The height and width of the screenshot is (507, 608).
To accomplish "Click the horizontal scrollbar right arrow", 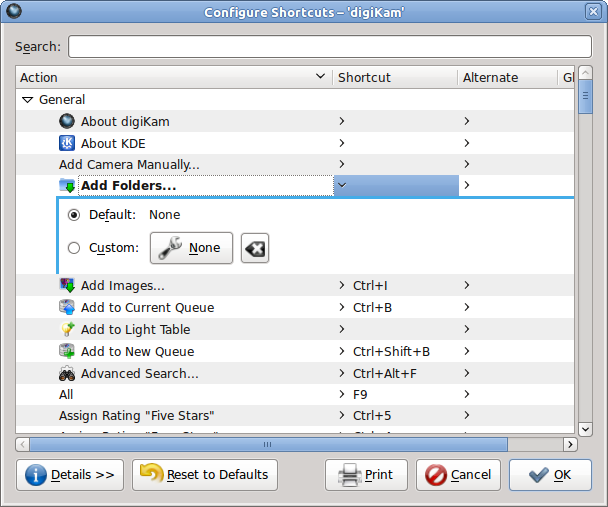I will [x=570, y=444].
